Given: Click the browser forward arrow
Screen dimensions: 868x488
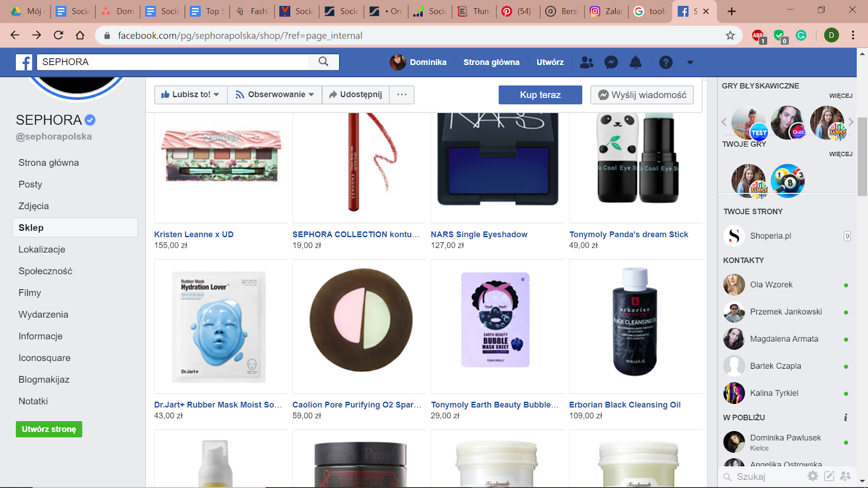Looking at the screenshot, I should pos(36,35).
